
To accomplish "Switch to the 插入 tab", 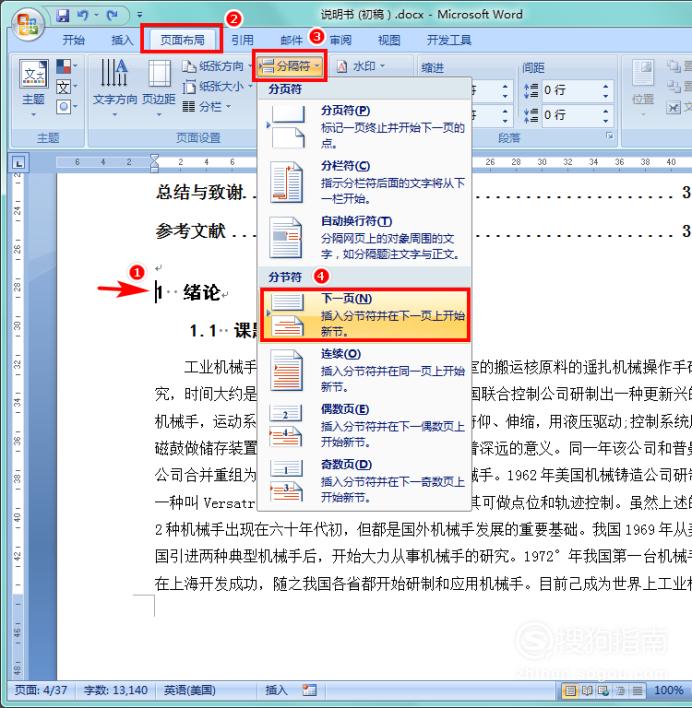I will (x=122, y=40).
